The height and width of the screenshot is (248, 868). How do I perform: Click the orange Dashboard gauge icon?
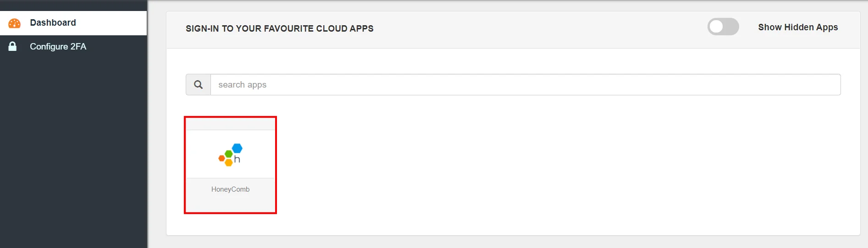(x=15, y=23)
